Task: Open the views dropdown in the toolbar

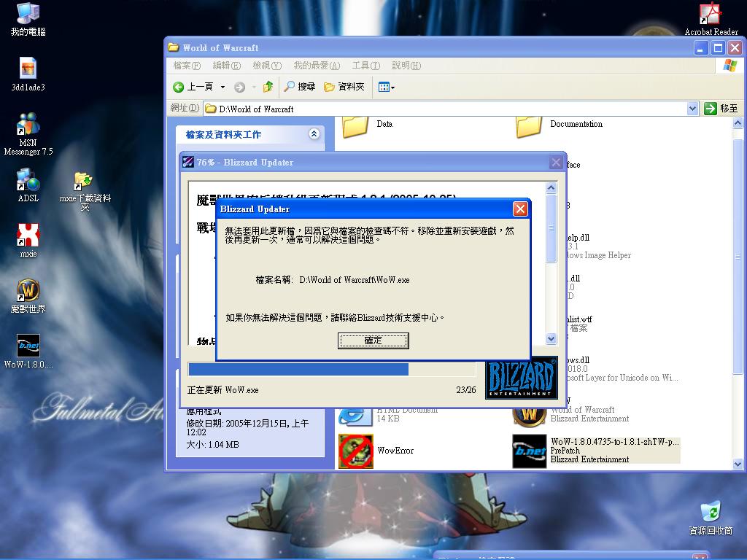Action: point(387,87)
